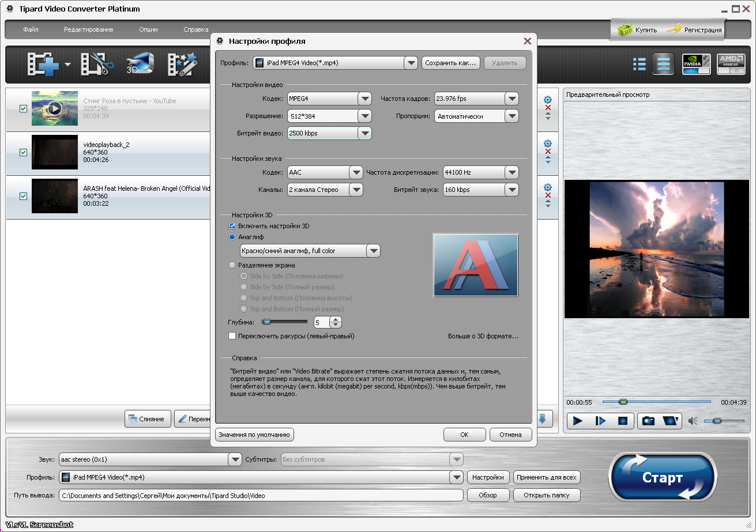
Task: Click the Путь вывода path field
Action: point(261,495)
